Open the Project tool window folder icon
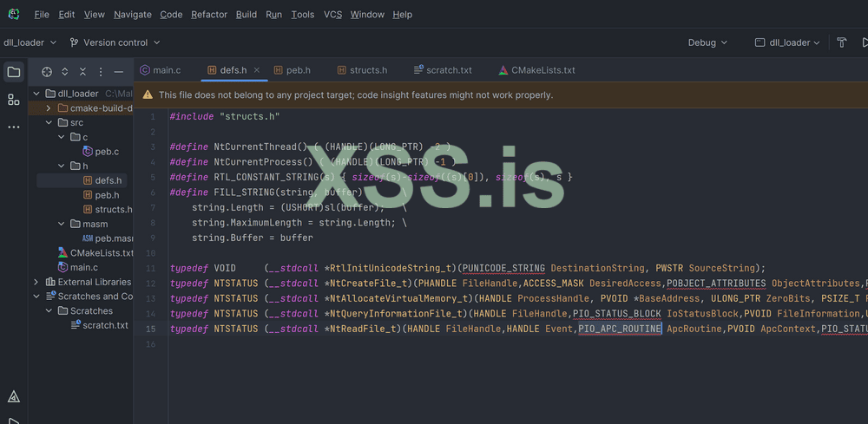This screenshot has width=868, height=424. pyautogui.click(x=14, y=72)
